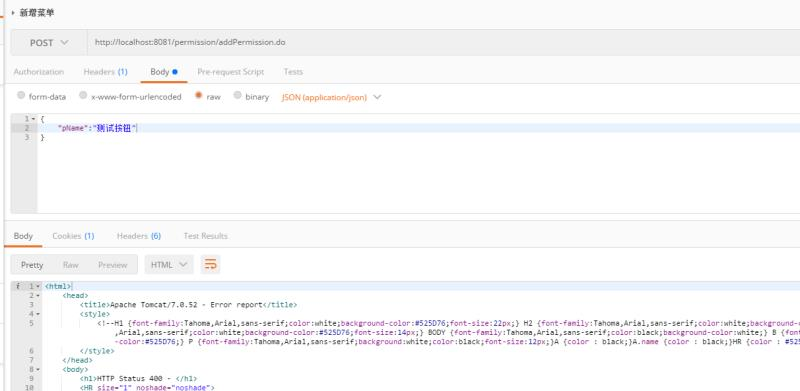Screen dimensions: 800x391
Task: Open the Pre-request Script tab
Action: coord(231,72)
